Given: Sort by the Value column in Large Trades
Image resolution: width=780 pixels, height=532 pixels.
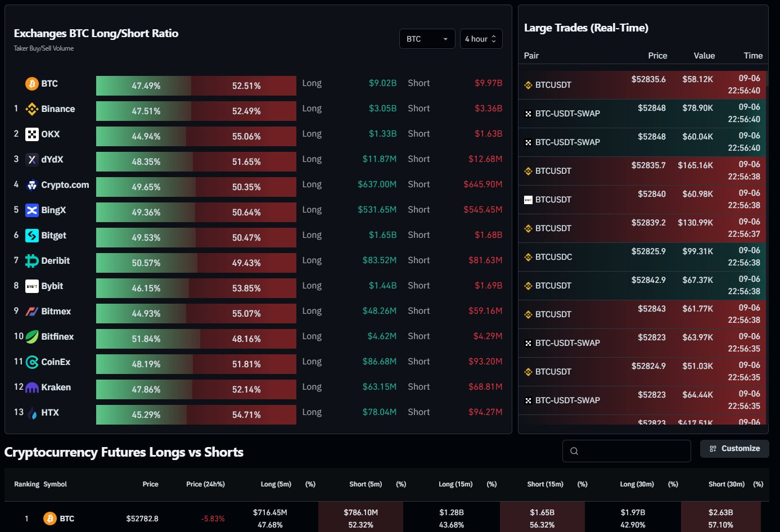Looking at the screenshot, I should coord(704,56).
